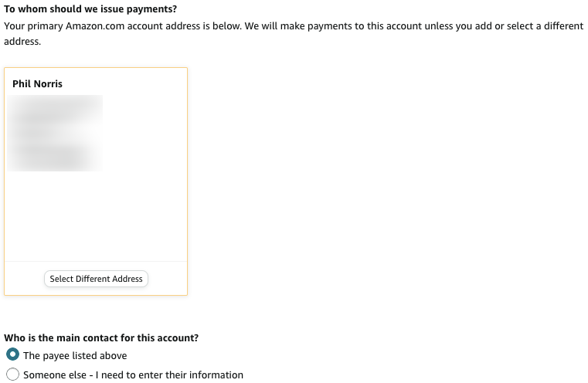Click the "The payee listed above" label text

(x=75, y=356)
